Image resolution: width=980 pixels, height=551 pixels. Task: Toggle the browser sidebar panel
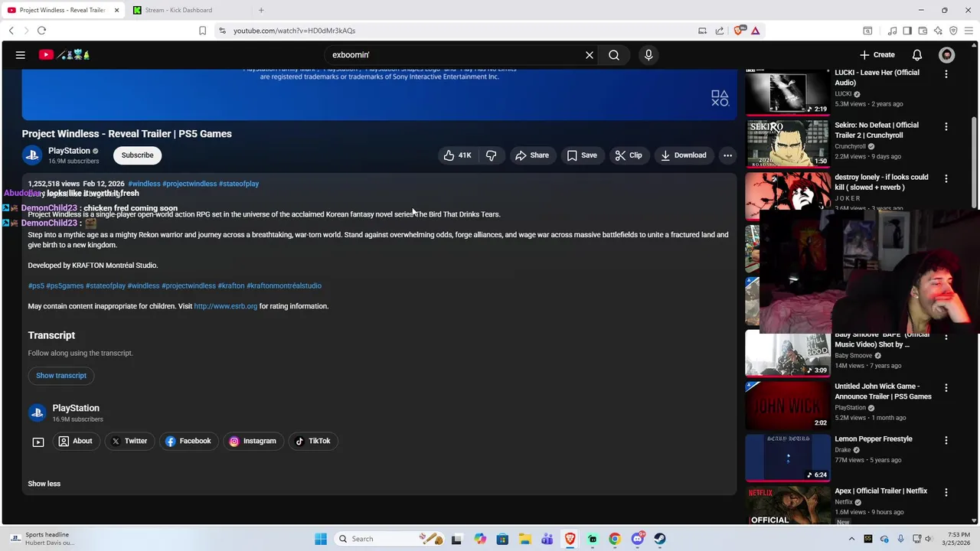(x=907, y=31)
